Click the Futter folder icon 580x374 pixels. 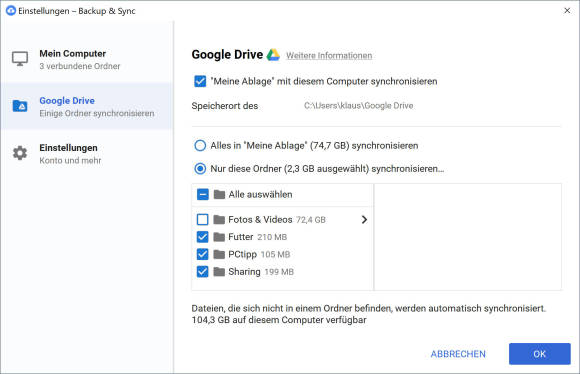[219, 237]
